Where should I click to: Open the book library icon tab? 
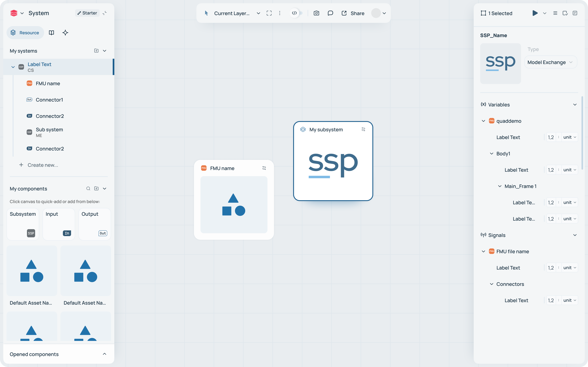coord(51,33)
